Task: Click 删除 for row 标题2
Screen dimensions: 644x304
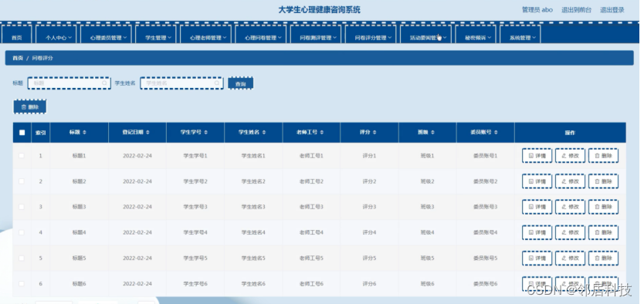Action: [x=603, y=181]
